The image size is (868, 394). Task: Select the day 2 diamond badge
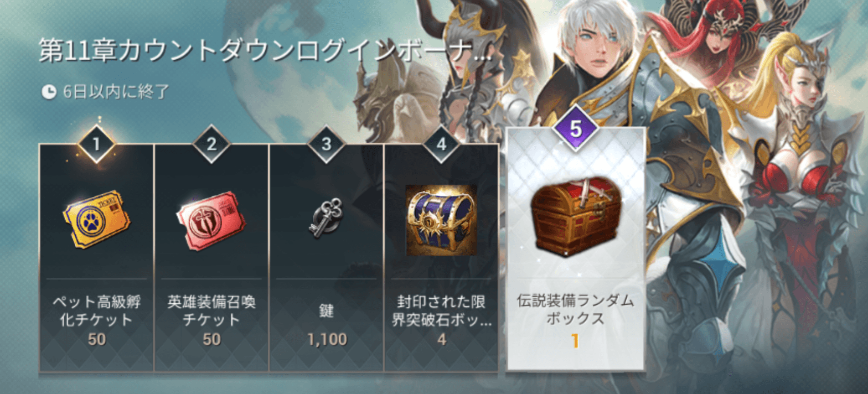[212, 144]
